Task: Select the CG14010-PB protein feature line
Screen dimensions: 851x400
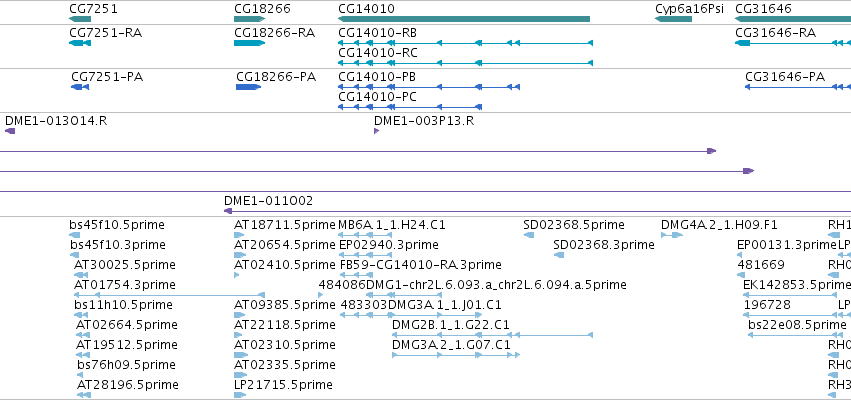Action: click(x=429, y=87)
